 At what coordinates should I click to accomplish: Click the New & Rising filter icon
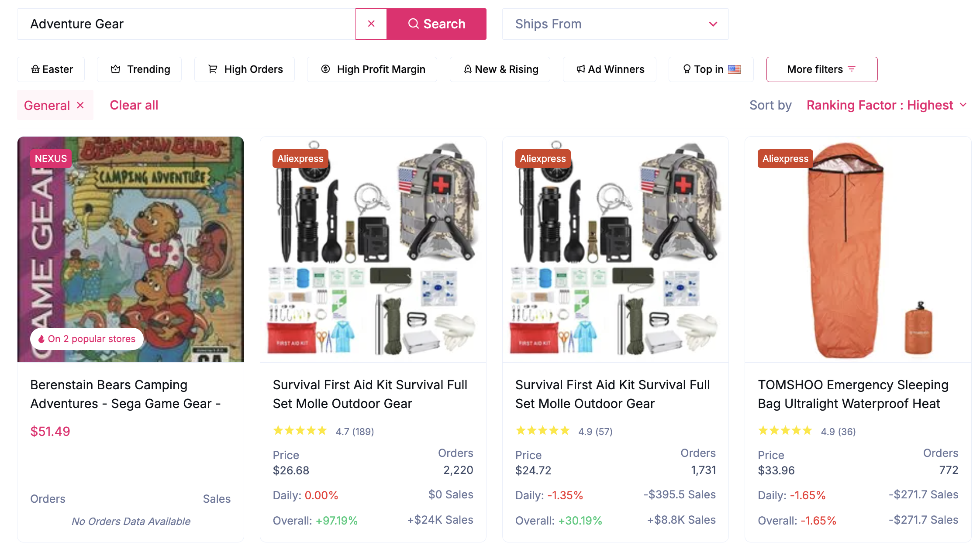468,69
